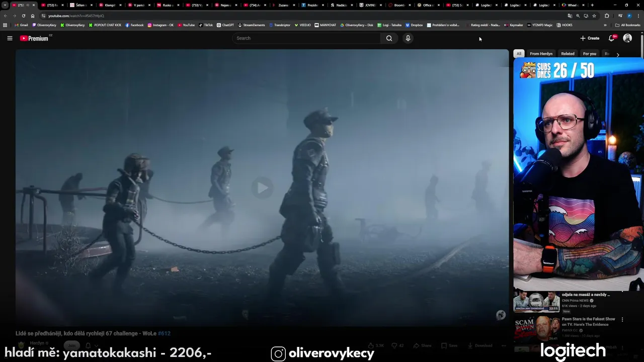Open the Instagram - OK bookmark
Viewport: 644px width, 362px height.
click(160, 25)
